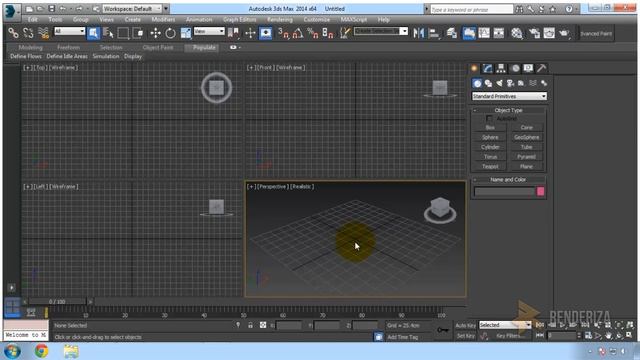Screen dimensions: 640x360
Task: Click the Select and Link tool
Action: [x=13, y=33]
